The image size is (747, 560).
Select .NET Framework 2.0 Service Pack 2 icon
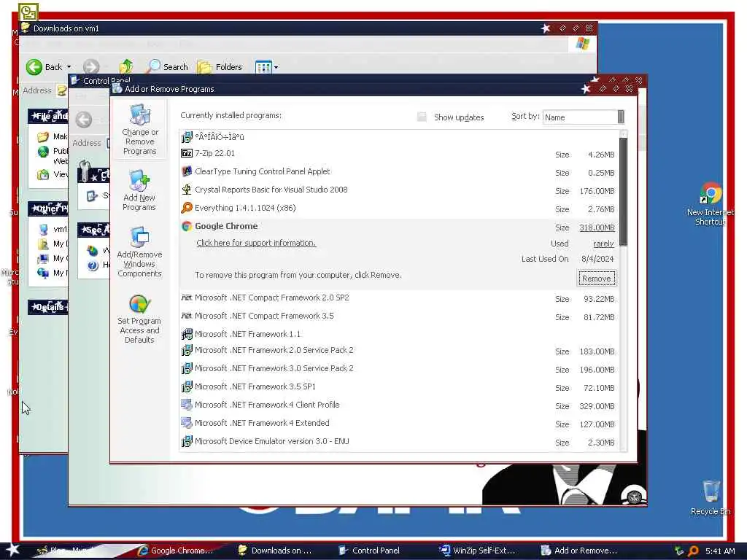187,351
